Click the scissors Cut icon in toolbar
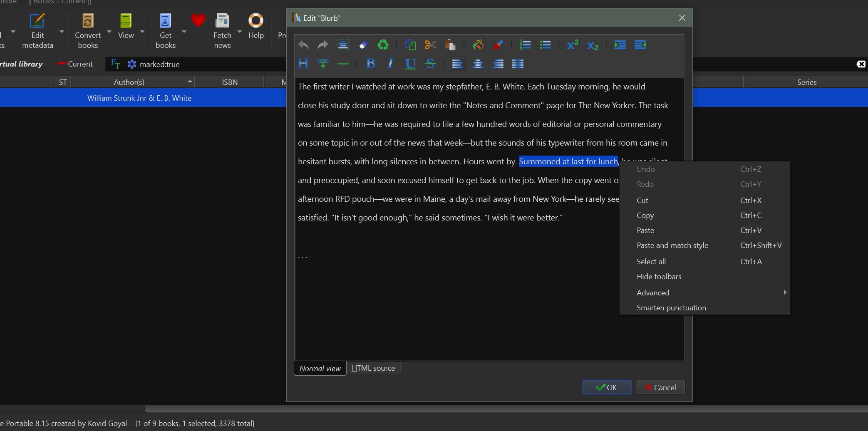 click(x=430, y=45)
